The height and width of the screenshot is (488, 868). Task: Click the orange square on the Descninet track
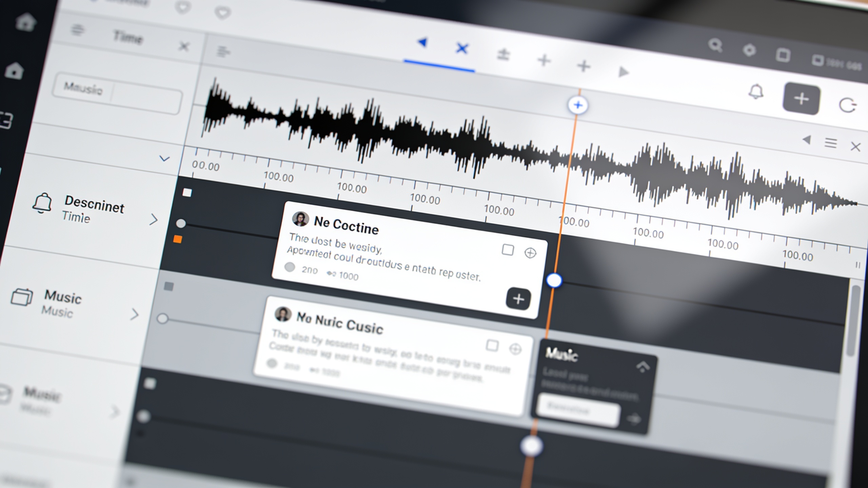point(178,239)
